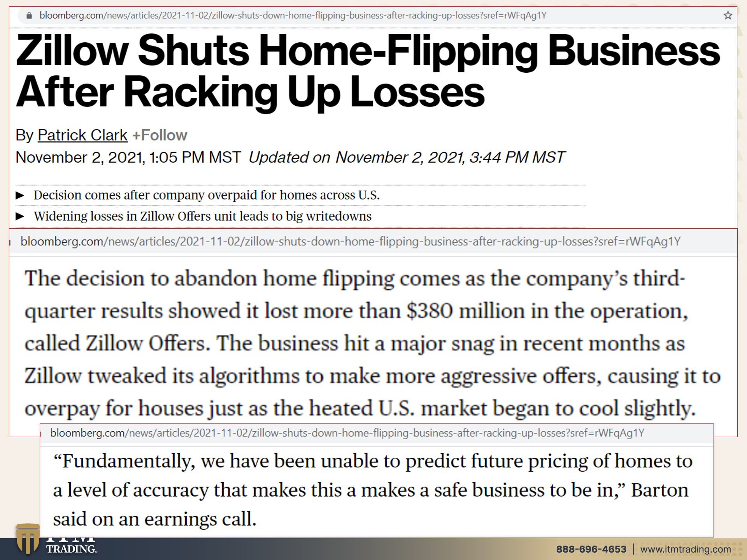Follow the author with the +Follow button

[160, 135]
